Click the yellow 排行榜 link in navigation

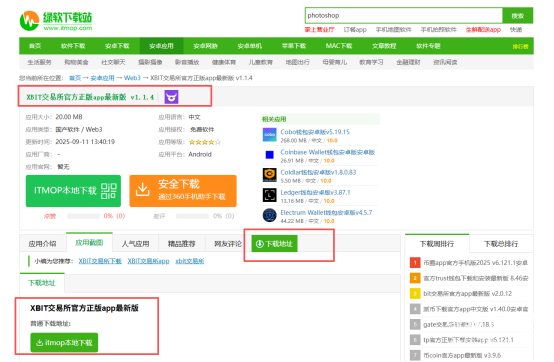(520, 47)
